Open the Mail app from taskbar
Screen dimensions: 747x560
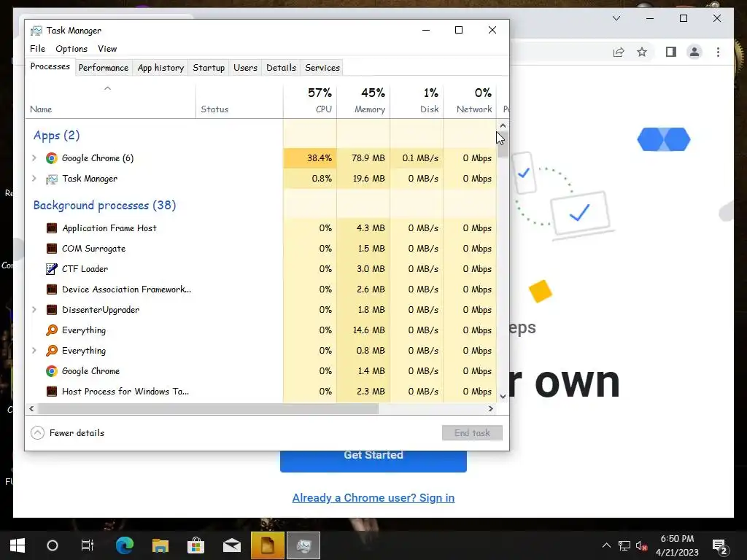point(232,545)
